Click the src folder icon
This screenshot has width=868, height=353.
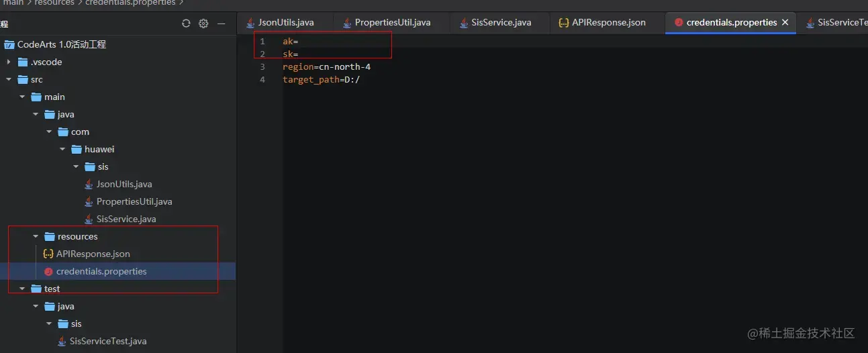click(x=23, y=80)
